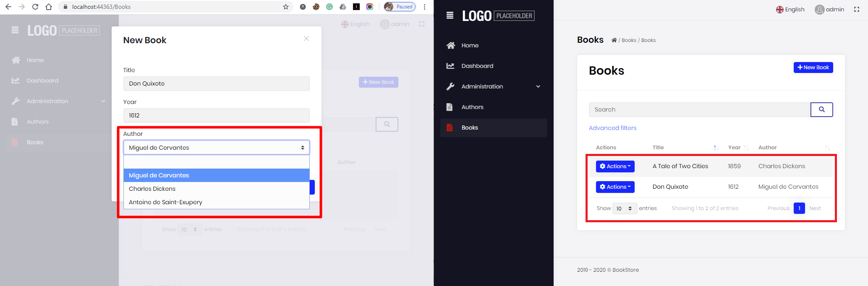This screenshot has height=286, width=868.
Task: Open Actions for A Tale of Two Cities
Action: [615, 166]
